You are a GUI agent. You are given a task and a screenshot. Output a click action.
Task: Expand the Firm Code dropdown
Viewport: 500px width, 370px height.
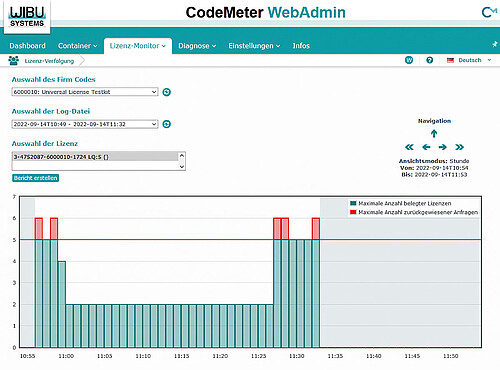tap(85, 92)
